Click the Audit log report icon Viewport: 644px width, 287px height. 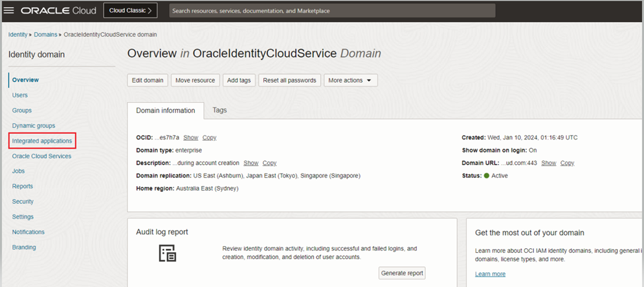[x=167, y=253]
